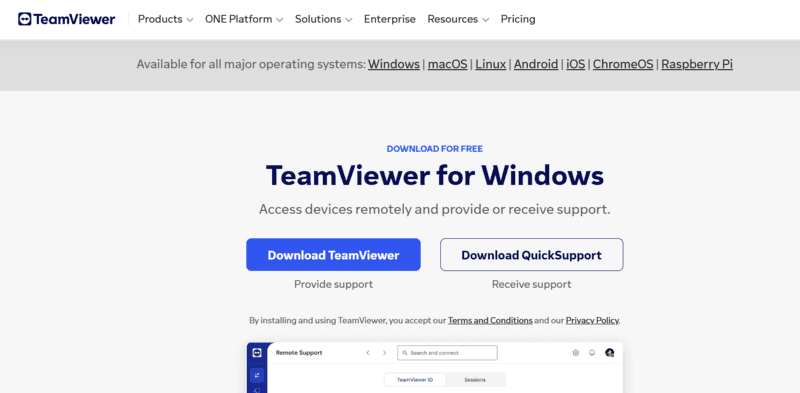
Task: Open the ChromeOS link
Action: coord(623,64)
